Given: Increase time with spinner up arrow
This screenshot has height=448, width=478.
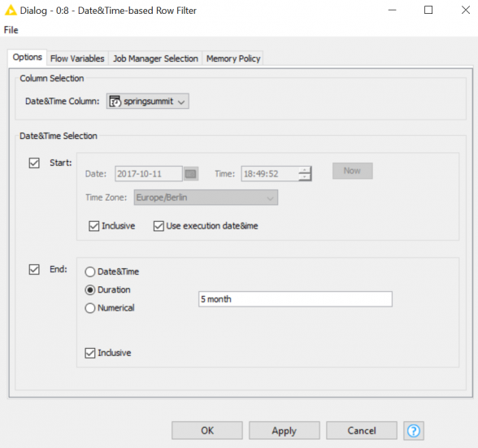Looking at the screenshot, I should pos(305,170).
